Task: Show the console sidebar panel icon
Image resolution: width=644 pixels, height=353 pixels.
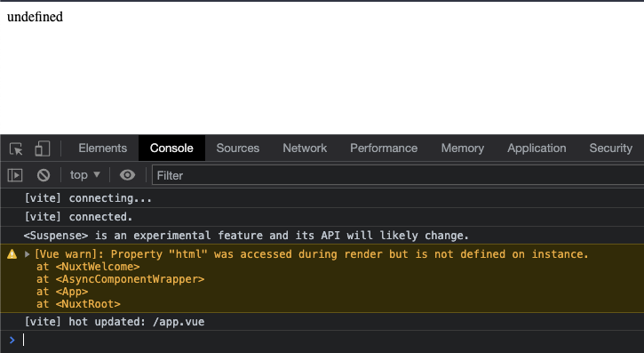Action: pos(15,175)
